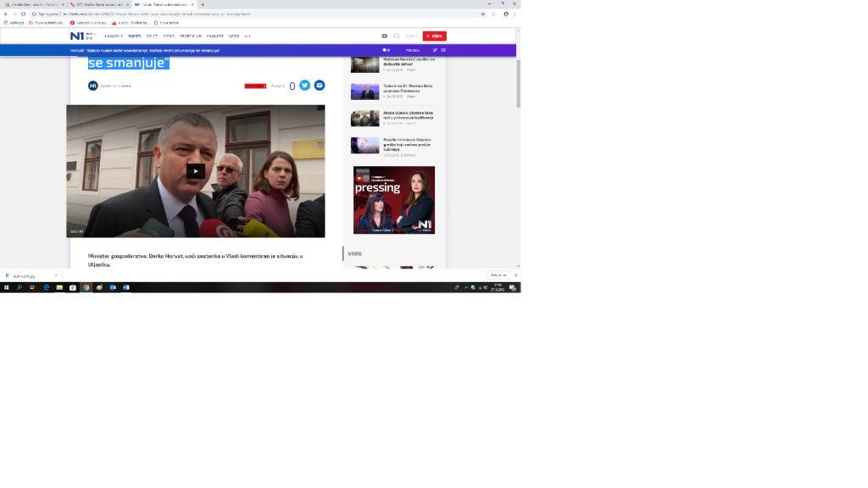Switch to the second browser tab
This screenshot has width=868, height=488.
[x=98, y=4]
